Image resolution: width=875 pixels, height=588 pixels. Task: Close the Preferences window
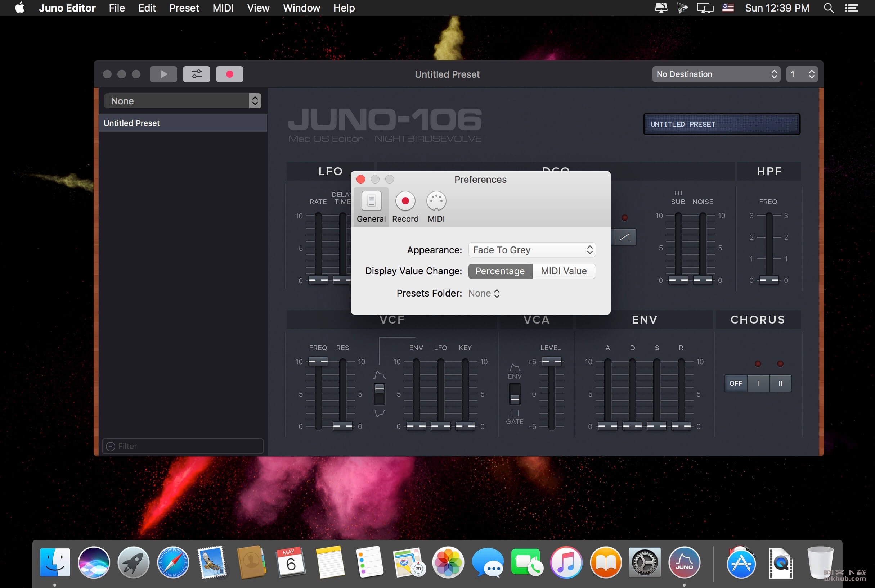(360, 179)
